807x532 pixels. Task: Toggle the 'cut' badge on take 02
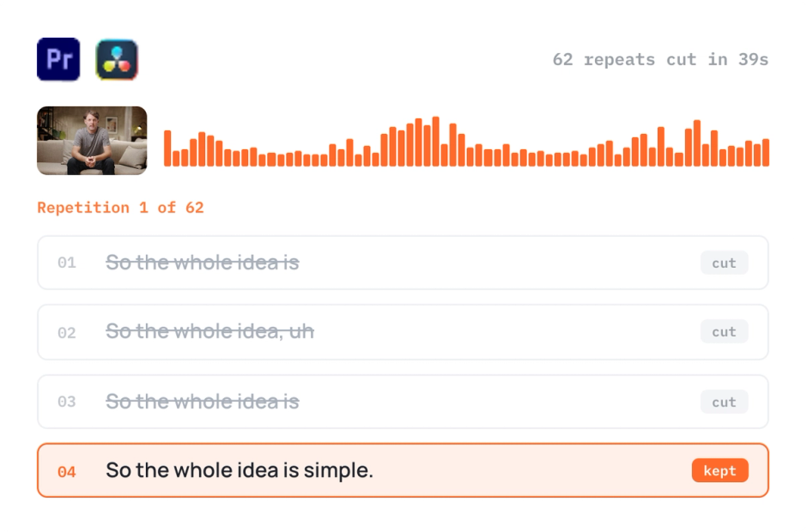pyautogui.click(x=724, y=332)
